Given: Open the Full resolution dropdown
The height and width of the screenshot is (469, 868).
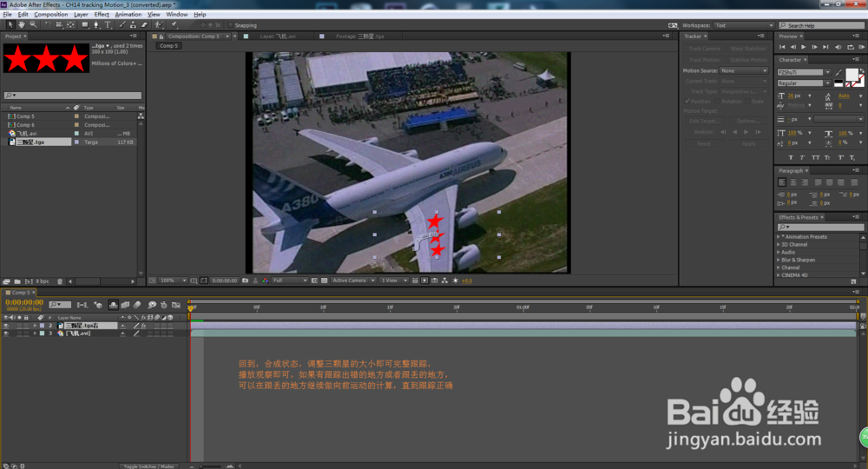Looking at the screenshot, I should click(290, 281).
